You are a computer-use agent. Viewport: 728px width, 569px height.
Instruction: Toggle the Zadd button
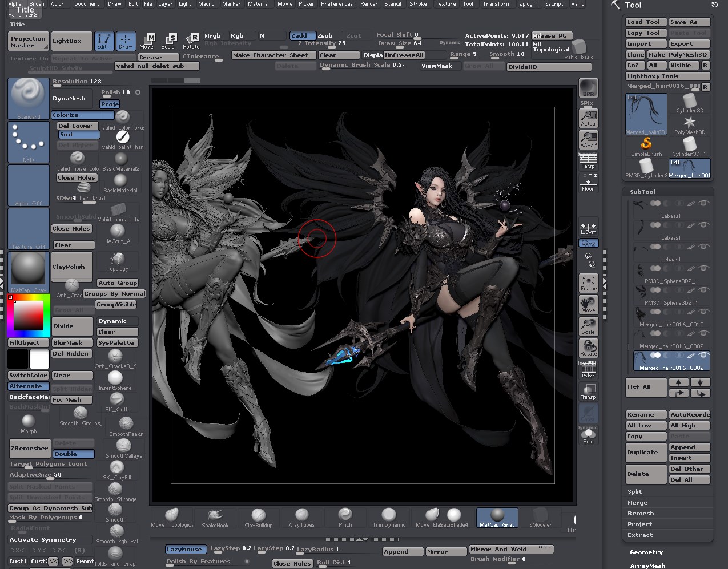tap(302, 35)
